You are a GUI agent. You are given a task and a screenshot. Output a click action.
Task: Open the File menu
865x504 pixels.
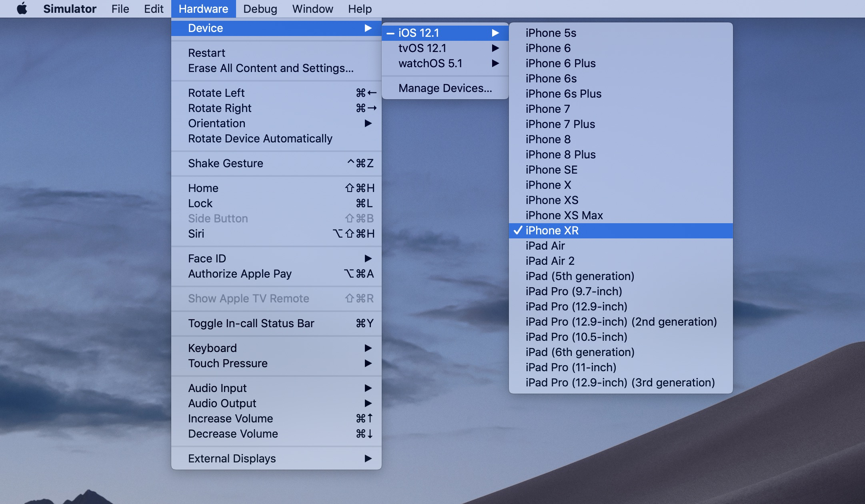tap(120, 8)
